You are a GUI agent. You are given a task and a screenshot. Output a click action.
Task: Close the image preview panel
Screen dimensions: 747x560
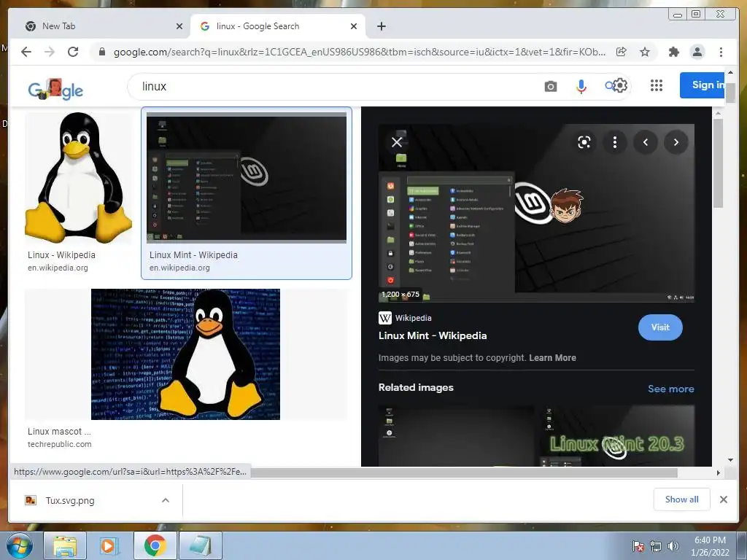(396, 142)
